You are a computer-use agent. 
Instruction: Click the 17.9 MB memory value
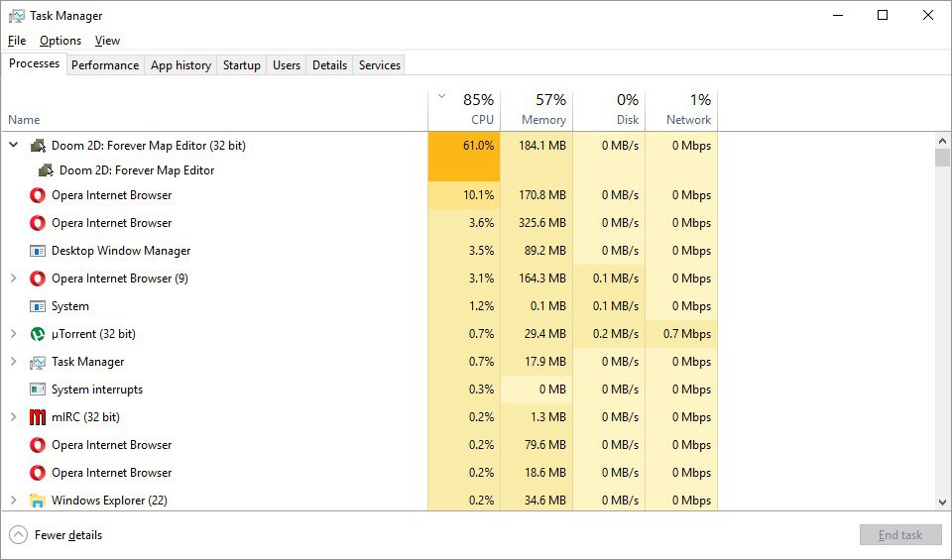(x=545, y=362)
